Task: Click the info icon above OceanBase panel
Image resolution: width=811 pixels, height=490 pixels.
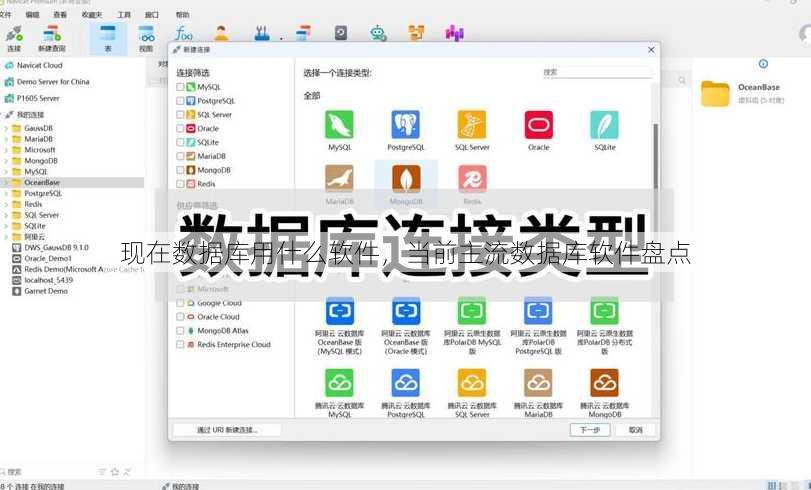Action: (763, 64)
